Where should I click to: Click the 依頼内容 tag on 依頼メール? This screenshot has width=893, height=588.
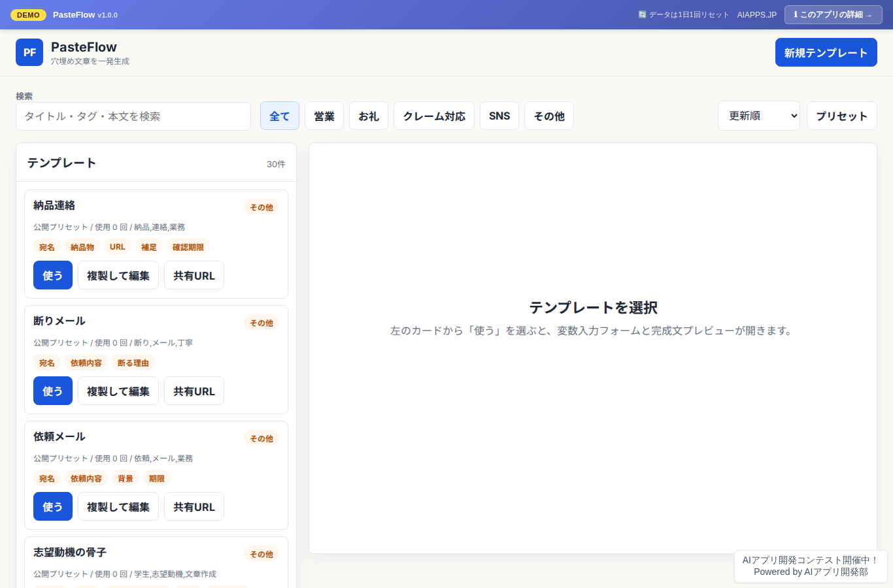[86, 478]
